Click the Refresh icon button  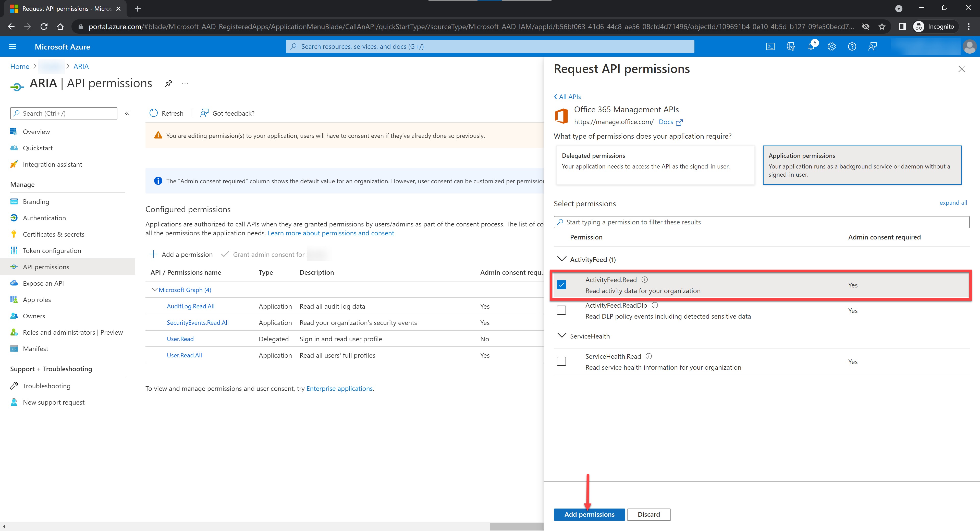tap(154, 113)
